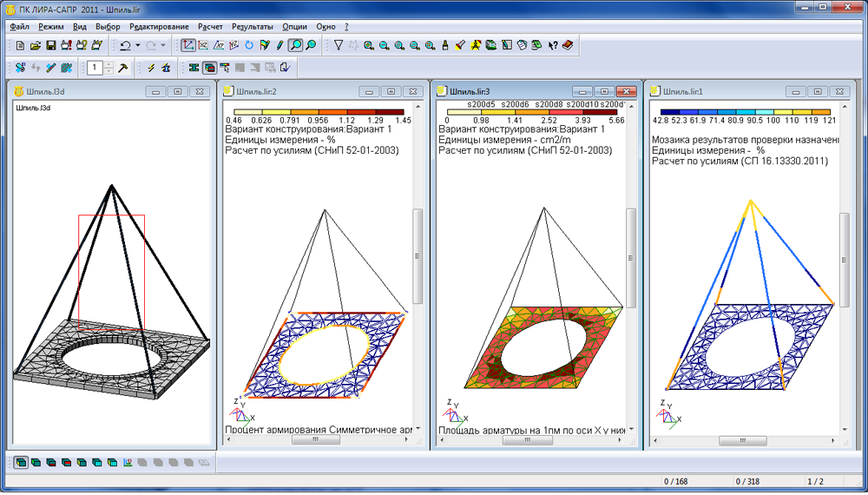Screen dimensions: 868x495
Task: Click the context help arrow with question mark
Action: 552,45
